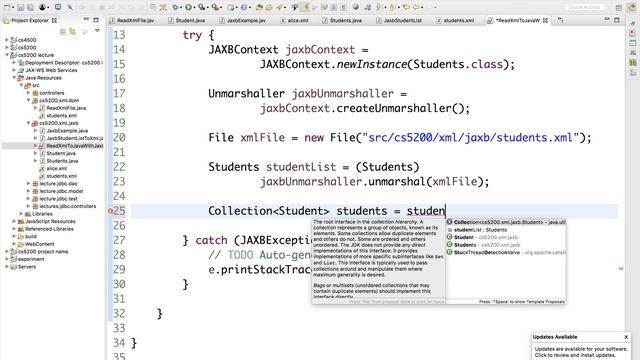Select Student.java in Project Explorer
Viewport: 640px width, 360px height.
coord(61,153)
